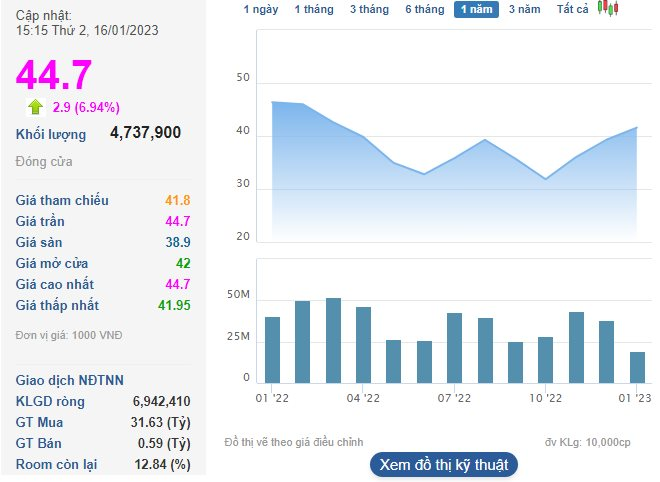This screenshot has width=660, height=482.
Task: Select opening price value 42
Action: click(x=183, y=264)
